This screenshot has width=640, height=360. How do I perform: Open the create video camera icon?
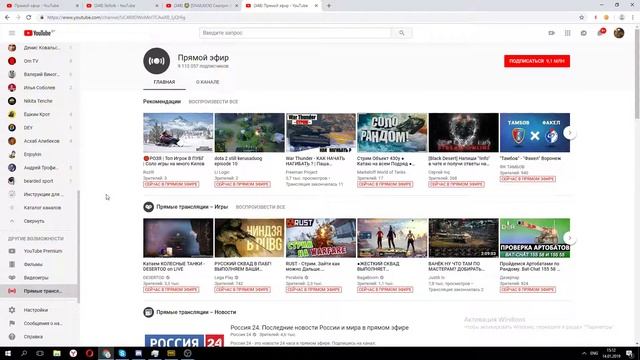551,33
